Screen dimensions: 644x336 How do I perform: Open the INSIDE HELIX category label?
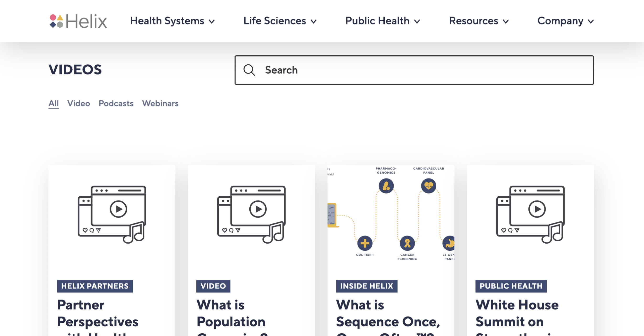coord(366,286)
